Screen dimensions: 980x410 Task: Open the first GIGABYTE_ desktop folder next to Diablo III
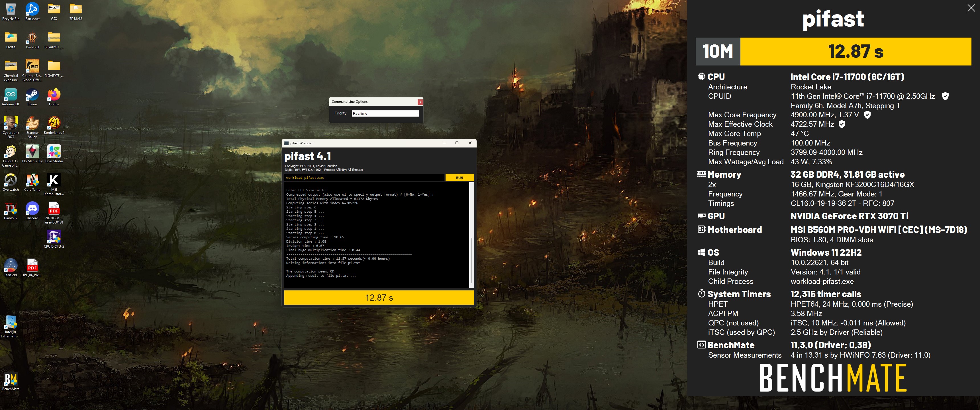54,40
